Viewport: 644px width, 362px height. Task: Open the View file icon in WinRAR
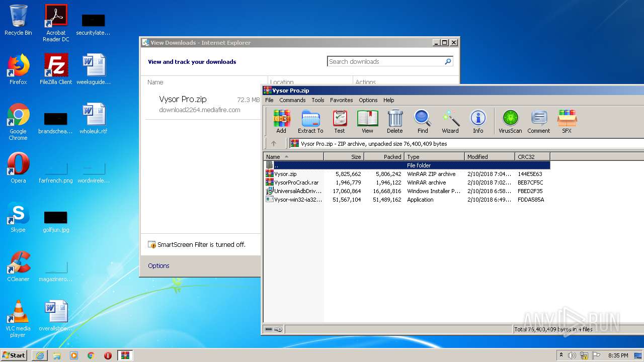368,122
